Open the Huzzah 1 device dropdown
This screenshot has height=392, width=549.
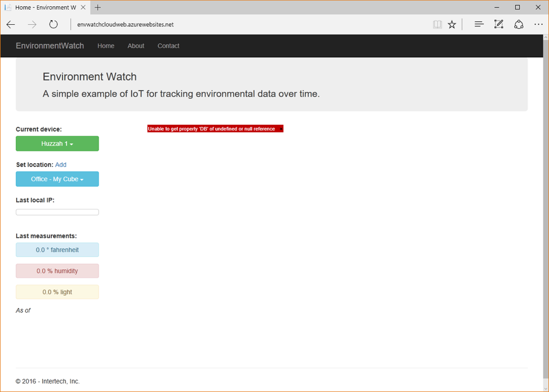coord(57,143)
